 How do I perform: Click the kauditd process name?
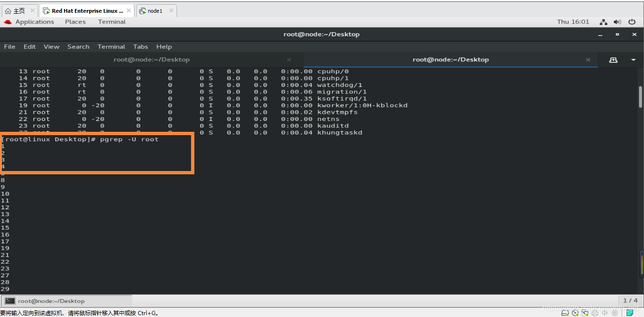(333, 126)
